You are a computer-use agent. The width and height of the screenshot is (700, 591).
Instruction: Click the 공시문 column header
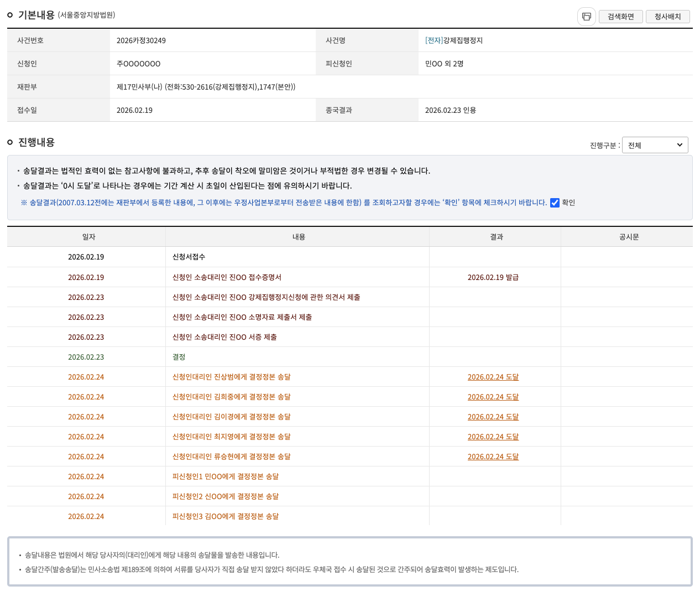[x=629, y=237]
